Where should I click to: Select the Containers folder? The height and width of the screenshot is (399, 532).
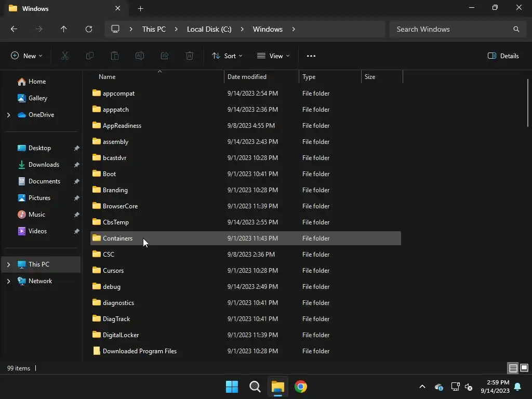click(x=246, y=238)
